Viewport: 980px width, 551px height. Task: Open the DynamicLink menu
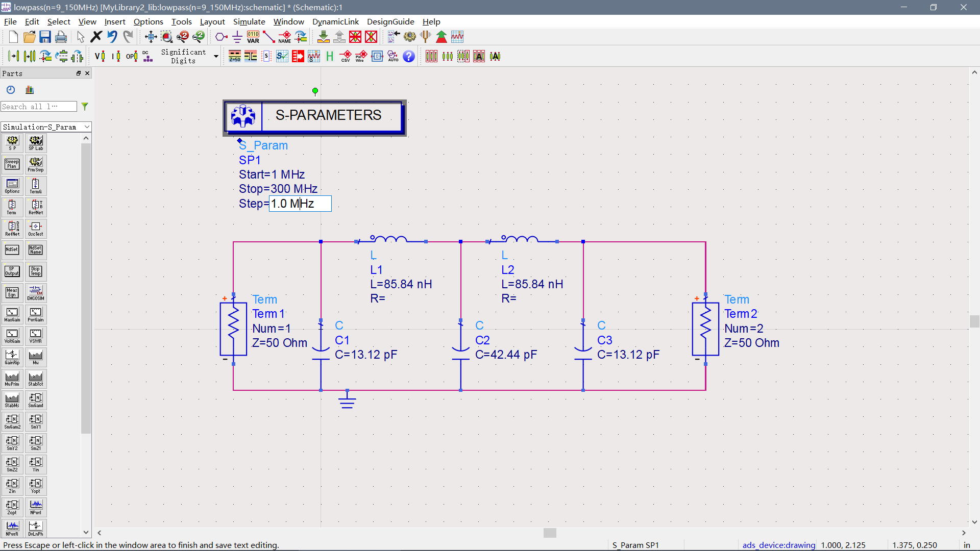pos(335,21)
